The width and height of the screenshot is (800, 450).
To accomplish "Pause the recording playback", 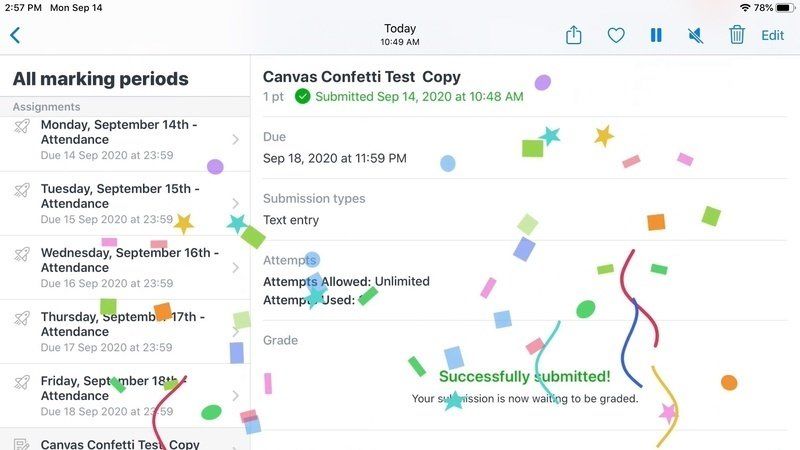I will 656,35.
